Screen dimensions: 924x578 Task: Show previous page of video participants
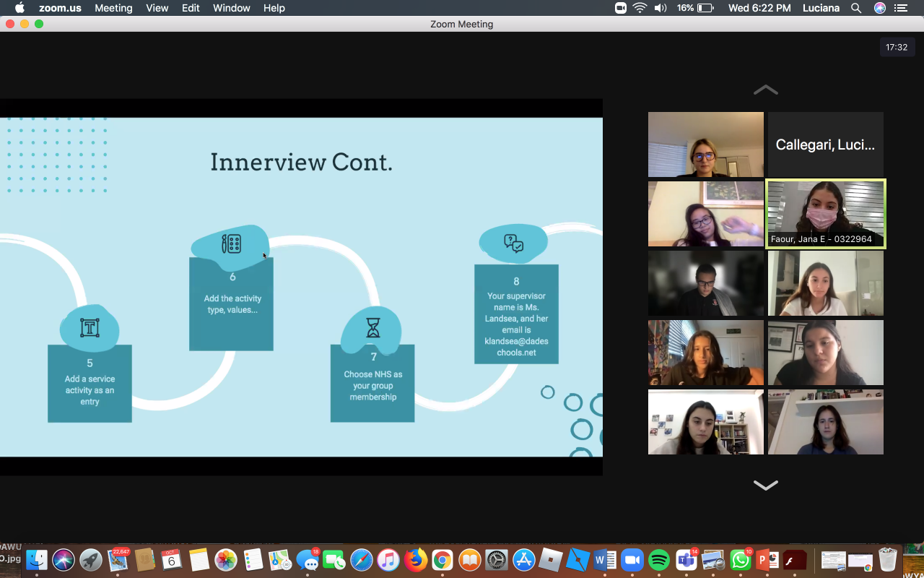(766, 90)
